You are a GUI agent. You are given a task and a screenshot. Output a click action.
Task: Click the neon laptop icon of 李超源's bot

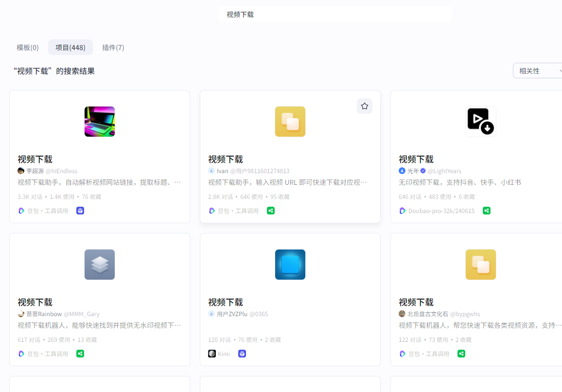pyautogui.click(x=100, y=122)
